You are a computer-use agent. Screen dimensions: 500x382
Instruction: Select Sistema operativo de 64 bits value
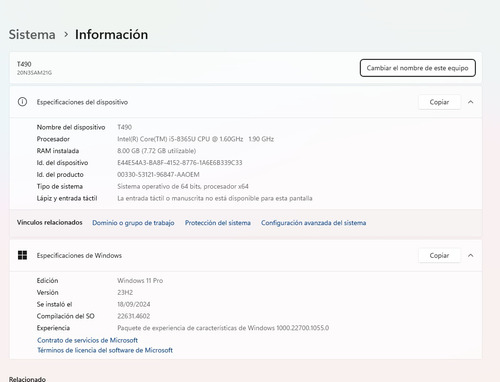[183, 186]
